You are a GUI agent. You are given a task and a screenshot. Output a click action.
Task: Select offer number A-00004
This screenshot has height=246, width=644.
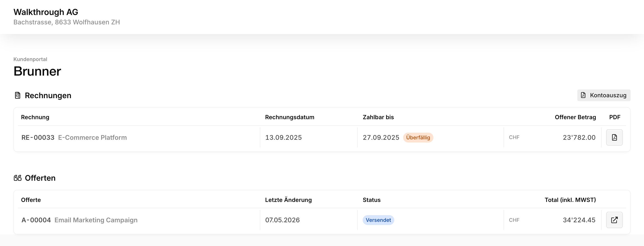click(x=36, y=220)
